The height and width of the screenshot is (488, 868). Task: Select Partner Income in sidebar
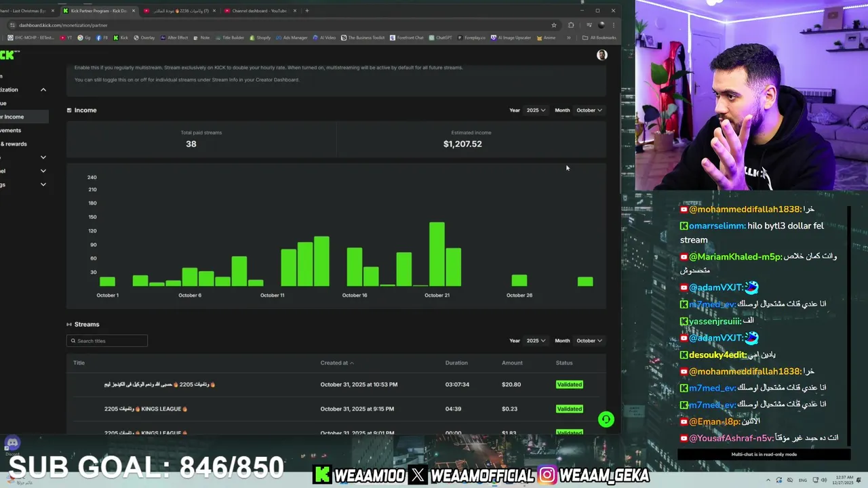24,117
